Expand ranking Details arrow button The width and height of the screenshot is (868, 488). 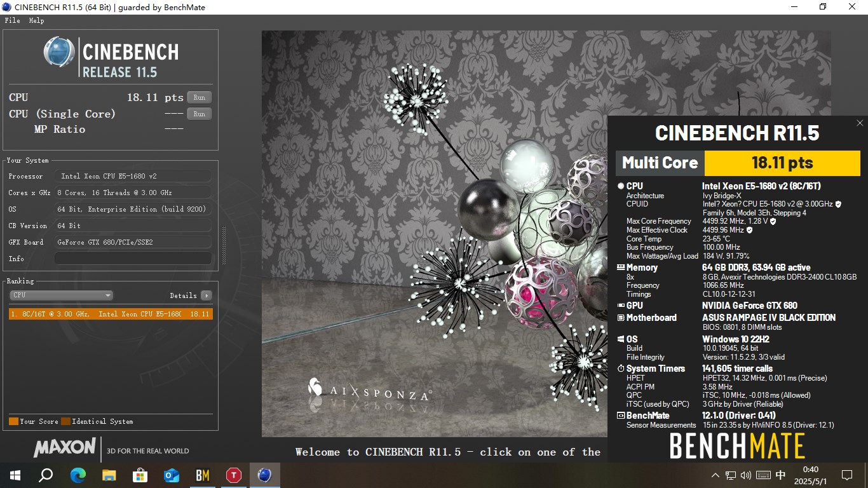207,295
